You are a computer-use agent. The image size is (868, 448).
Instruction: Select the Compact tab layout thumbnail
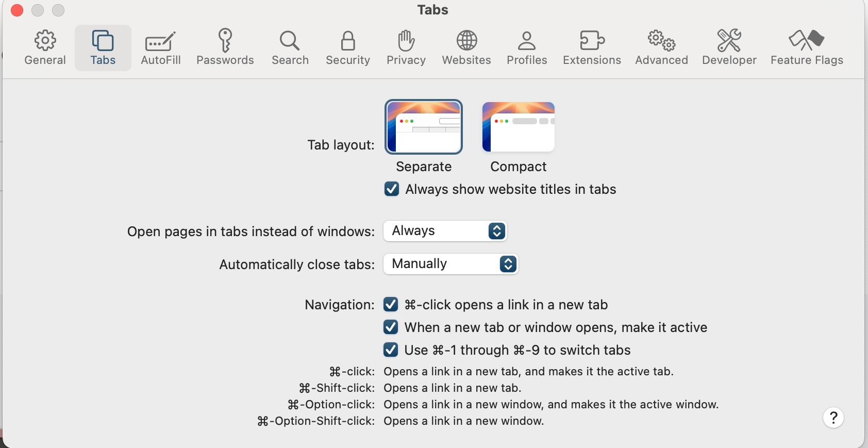tap(518, 127)
